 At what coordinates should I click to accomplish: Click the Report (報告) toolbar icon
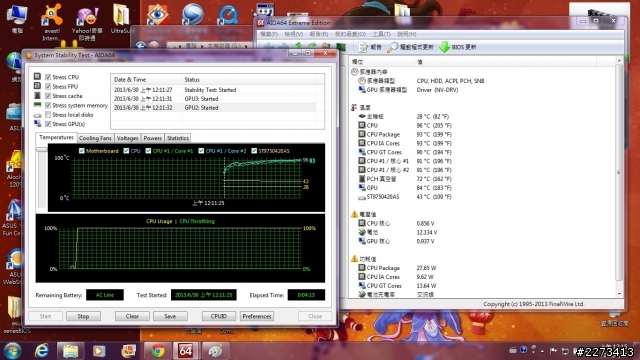pos(363,47)
